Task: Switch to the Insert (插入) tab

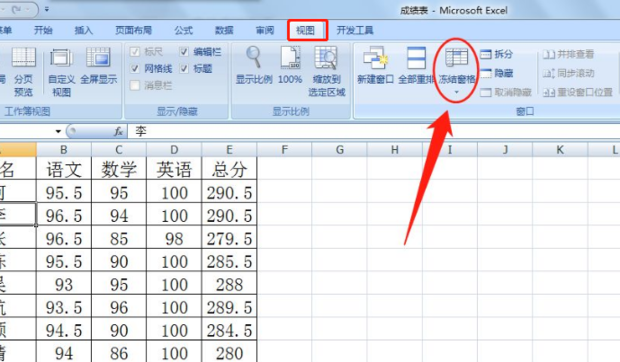Action: [x=83, y=30]
